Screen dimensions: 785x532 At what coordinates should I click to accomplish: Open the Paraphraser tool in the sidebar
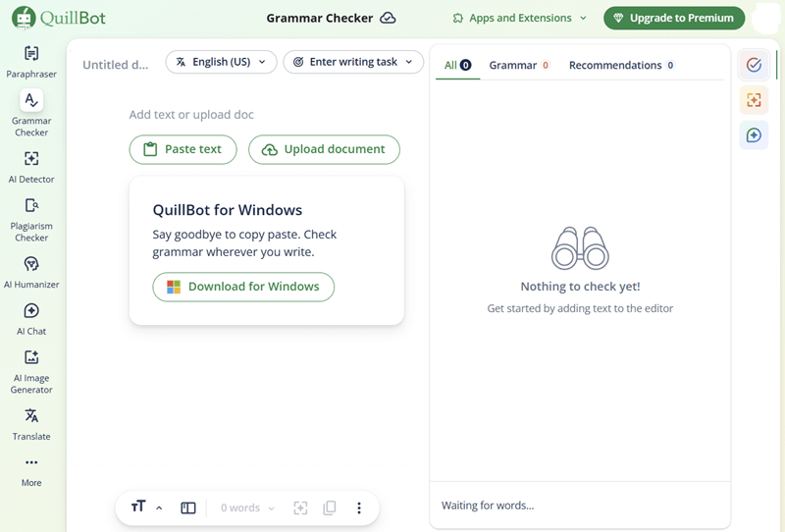(31, 62)
